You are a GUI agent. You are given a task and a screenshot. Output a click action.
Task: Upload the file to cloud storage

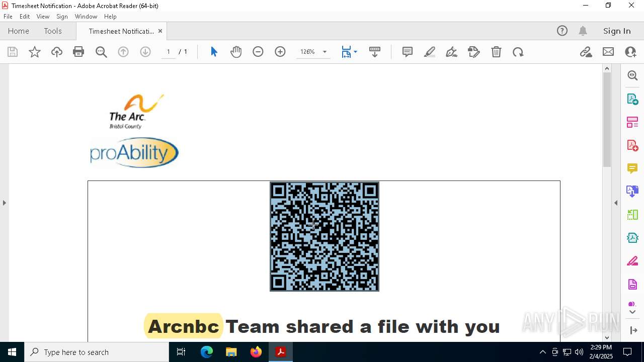57,52
